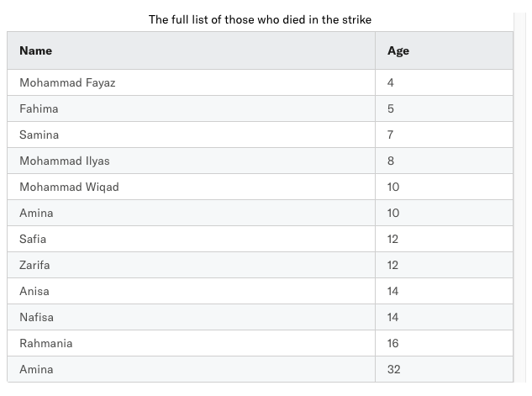
Task: Select the age 8 cell
Action: 444,161
